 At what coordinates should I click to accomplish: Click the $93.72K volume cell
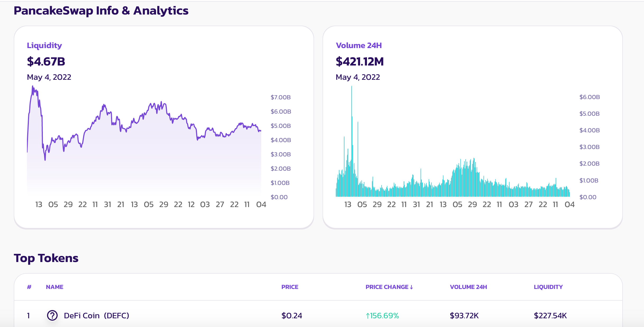tap(464, 316)
